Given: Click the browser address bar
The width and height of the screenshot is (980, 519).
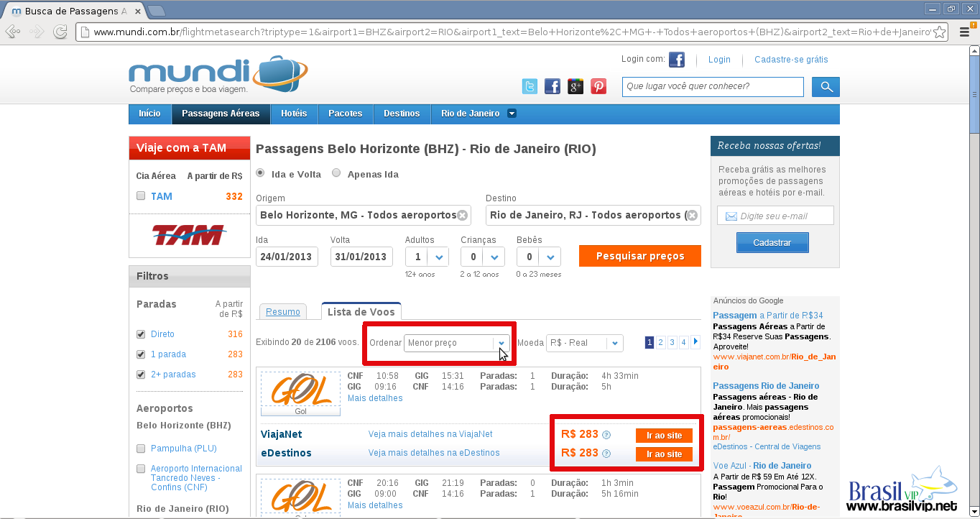Looking at the screenshot, I should tap(513, 32).
